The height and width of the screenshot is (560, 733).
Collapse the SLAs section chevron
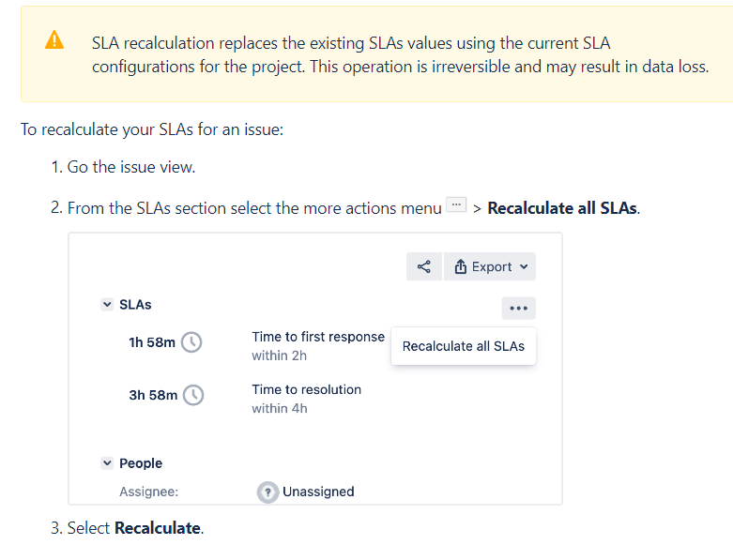pos(107,305)
